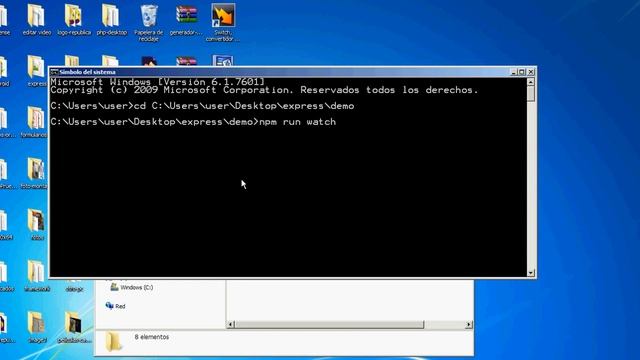Click the Copyright Microsoft Corporation line

(264, 90)
